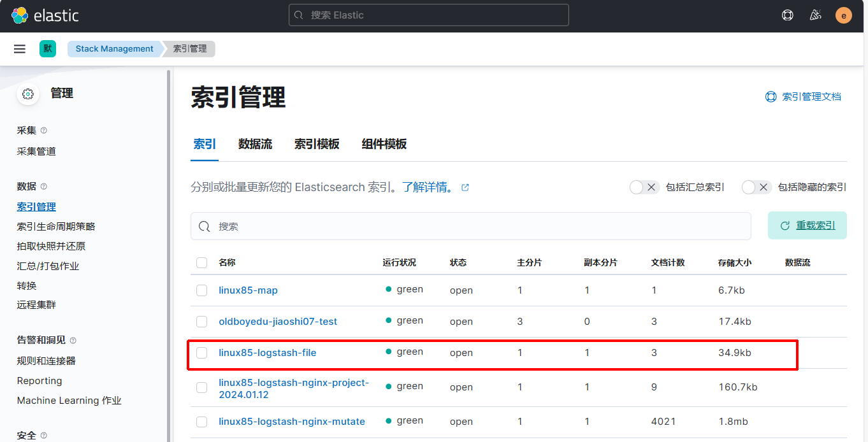Image resolution: width=868 pixels, height=442 pixels.
Task: Click the help icon next to 采集
Action: pyautogui.click(x=44, y=131)
